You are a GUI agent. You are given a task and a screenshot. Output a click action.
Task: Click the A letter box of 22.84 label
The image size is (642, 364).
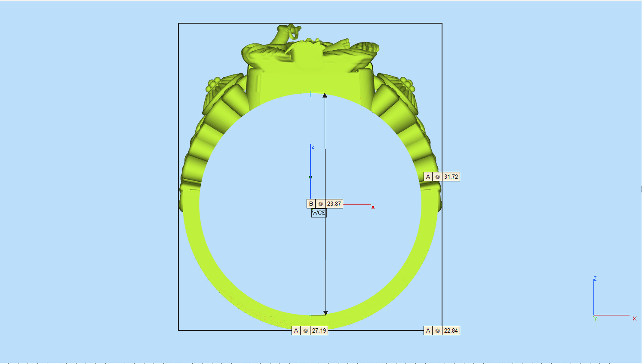428,330
